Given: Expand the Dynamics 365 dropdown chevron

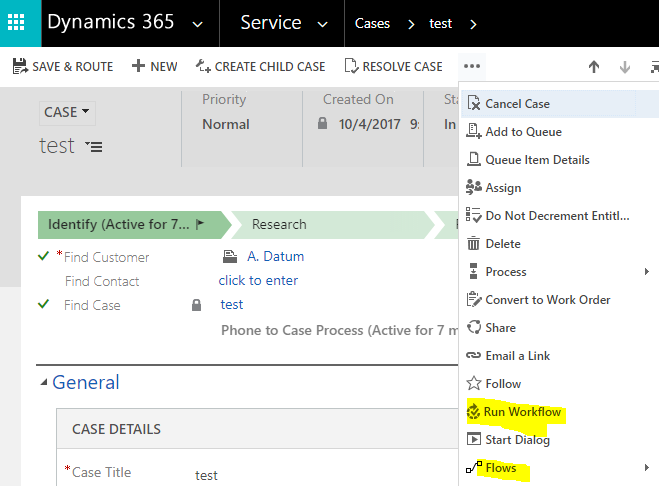Looking at the screenshot, I should 197,24.
